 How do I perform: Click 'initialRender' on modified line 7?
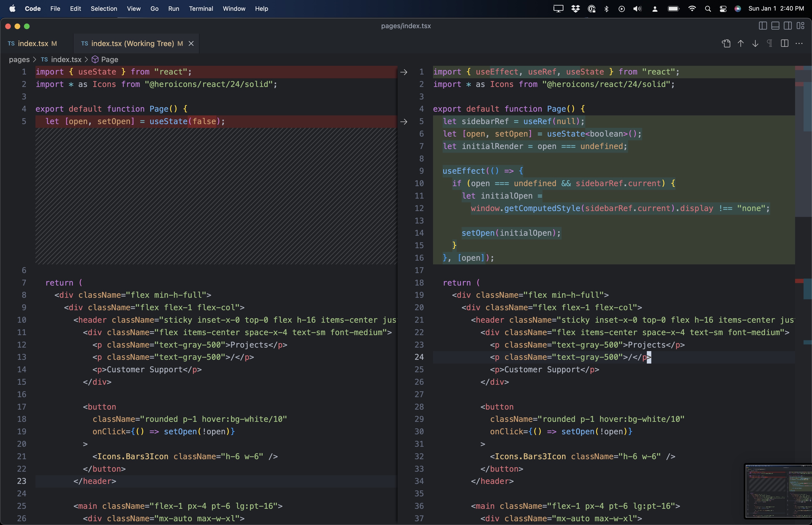(x=492, y=147)
